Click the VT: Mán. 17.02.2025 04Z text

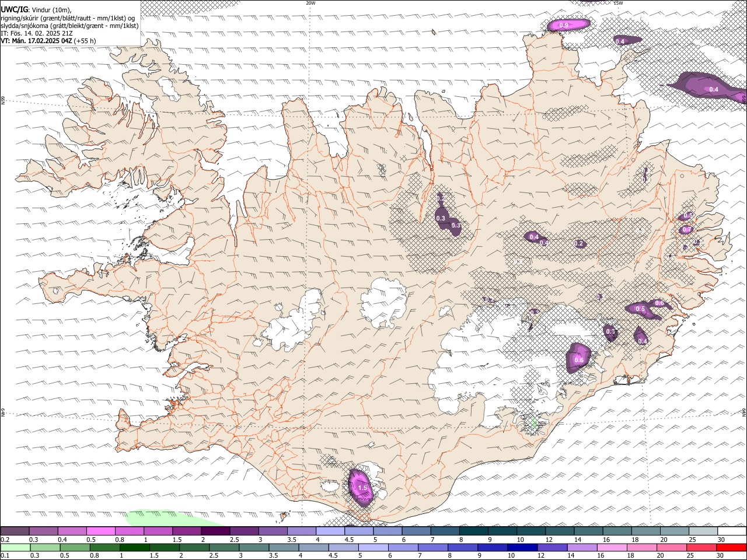click(x=37, y=41)
